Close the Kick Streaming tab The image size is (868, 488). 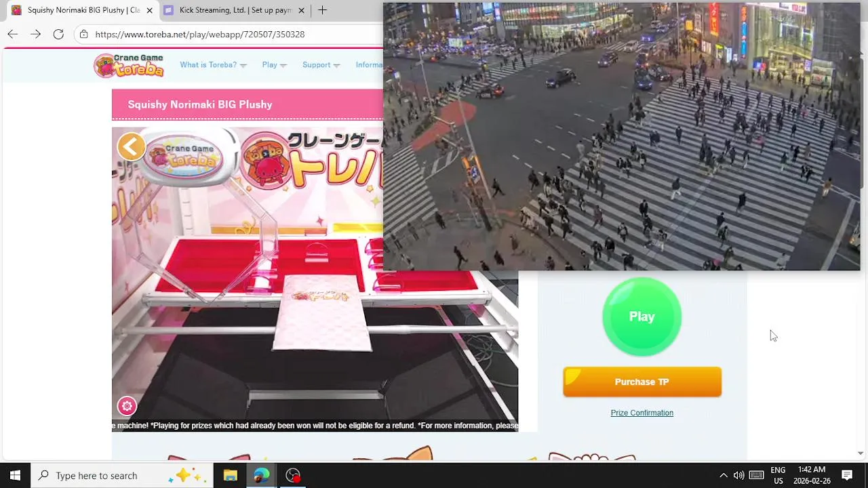(301, 10)
